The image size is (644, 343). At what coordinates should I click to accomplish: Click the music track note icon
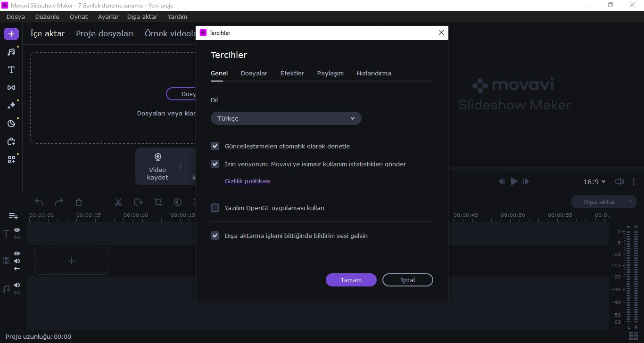pos(6,289)
